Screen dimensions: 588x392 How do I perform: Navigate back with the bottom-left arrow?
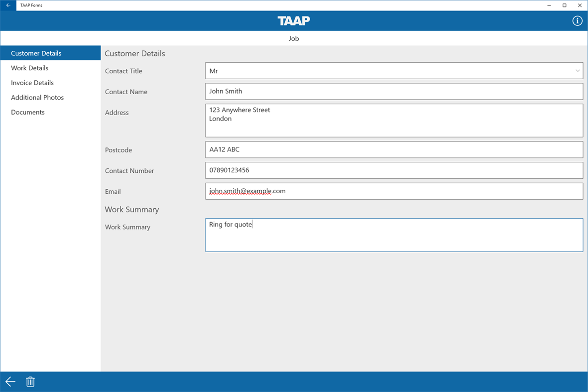click(x=10, y=382)
